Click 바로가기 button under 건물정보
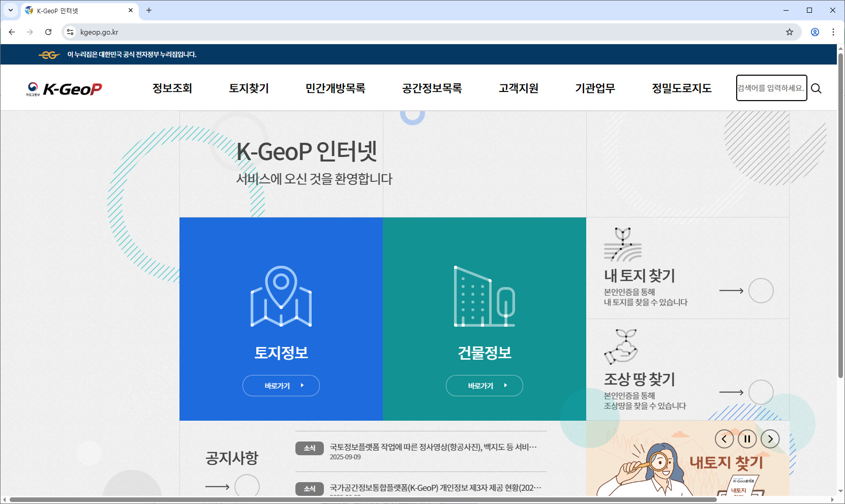This screenshot has height=504, width=845. pos(485,386)
